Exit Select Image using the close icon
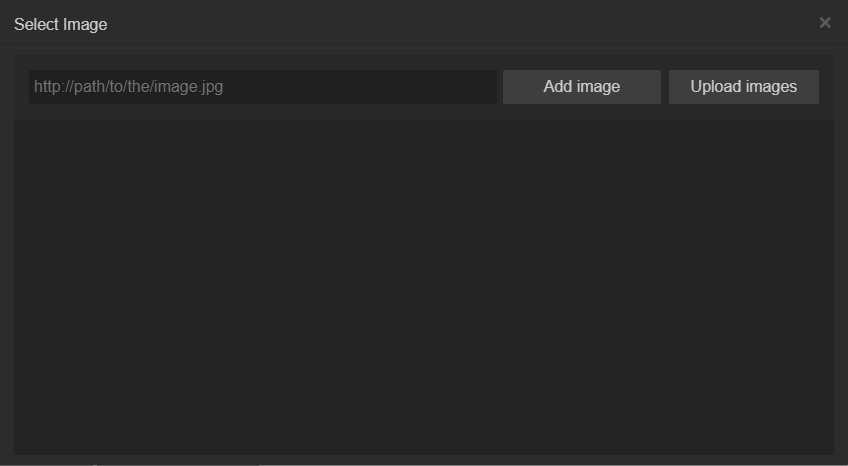The width and height of the screenshot is (848, 466). click(825, 23)
